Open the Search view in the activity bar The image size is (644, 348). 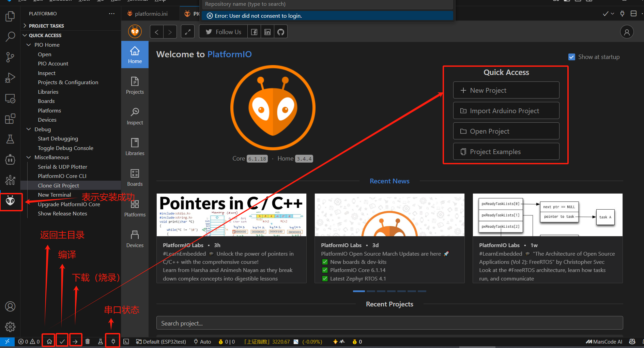click(x=10, y=36)
